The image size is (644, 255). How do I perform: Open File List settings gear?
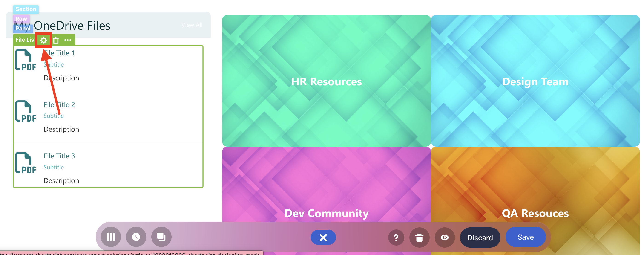(43, 40)
